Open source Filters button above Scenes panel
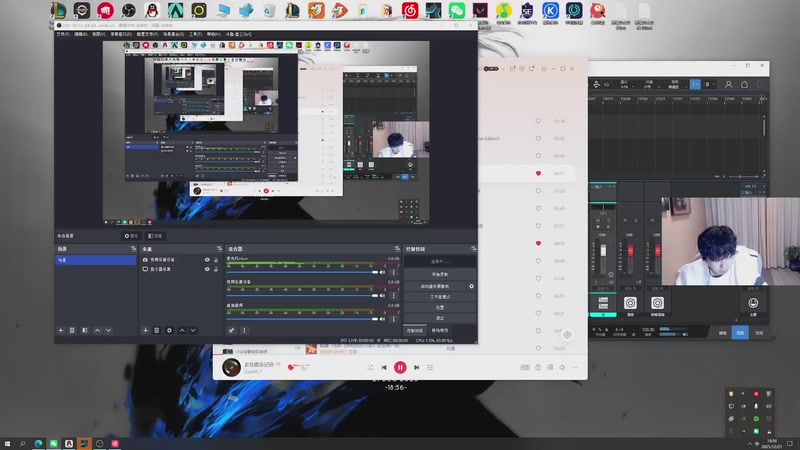Screen dimensions: 800x450 [x=155, y=236]
